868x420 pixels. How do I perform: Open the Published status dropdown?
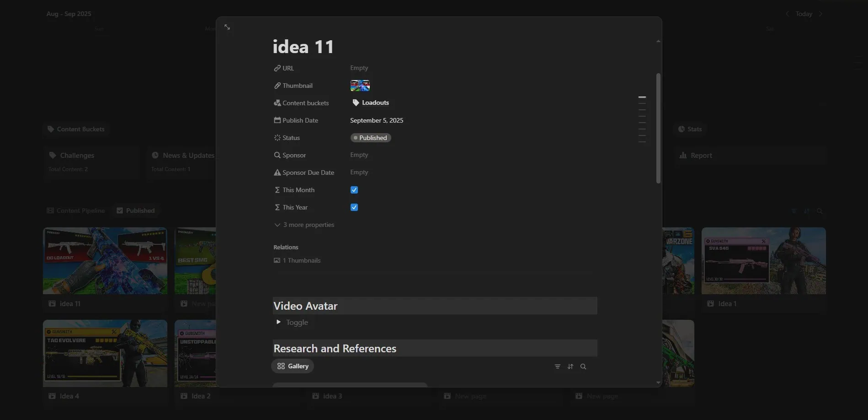[x=371, y=138]
